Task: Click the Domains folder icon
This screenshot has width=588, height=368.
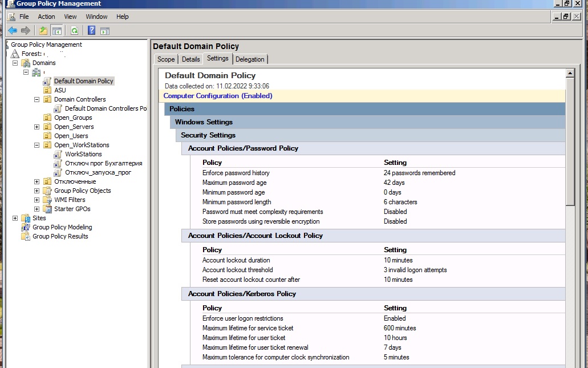Action: coord(26,63)
